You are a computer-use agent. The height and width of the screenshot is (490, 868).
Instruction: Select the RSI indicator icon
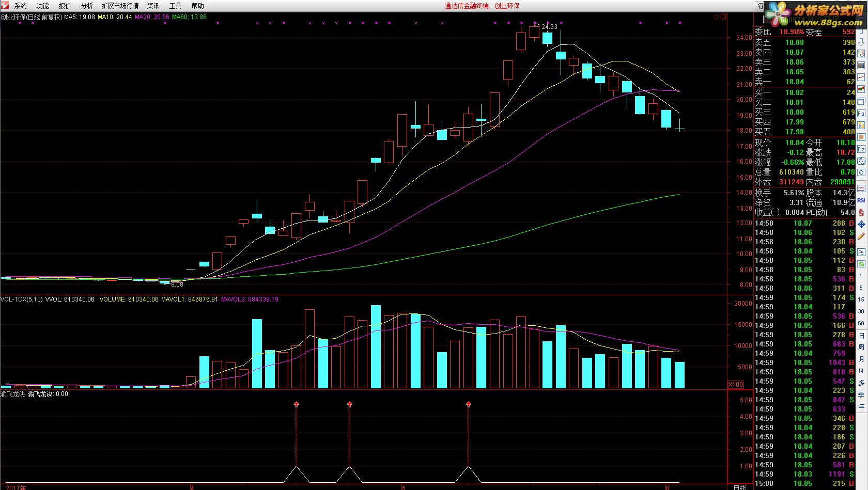point(861,200)
